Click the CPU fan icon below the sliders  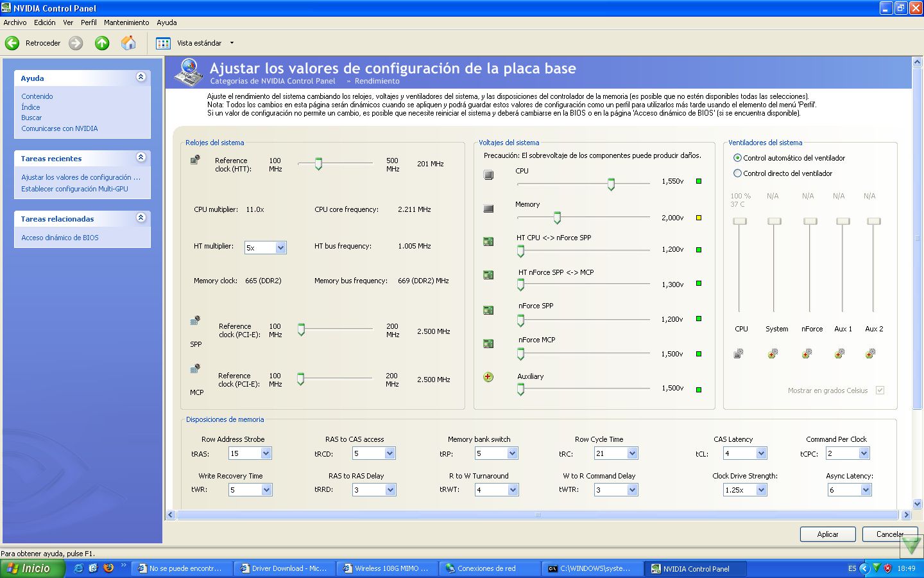tap(739, 353)
